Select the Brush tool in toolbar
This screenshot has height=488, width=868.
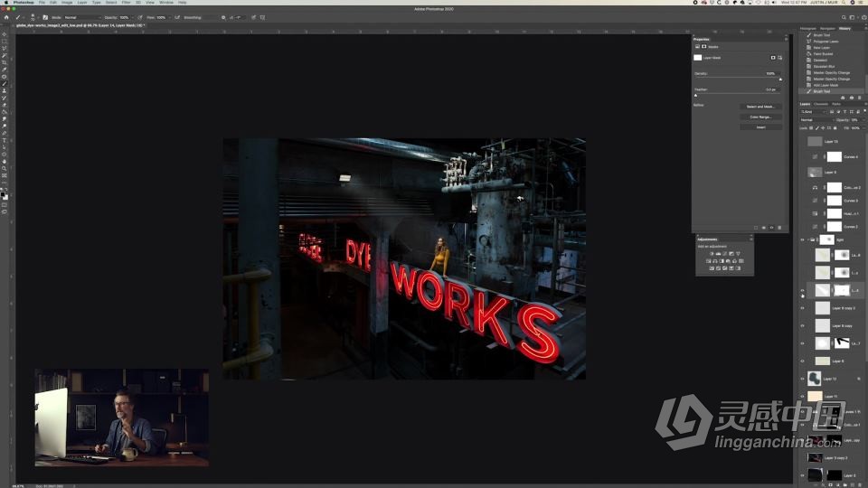coord(5,83)
